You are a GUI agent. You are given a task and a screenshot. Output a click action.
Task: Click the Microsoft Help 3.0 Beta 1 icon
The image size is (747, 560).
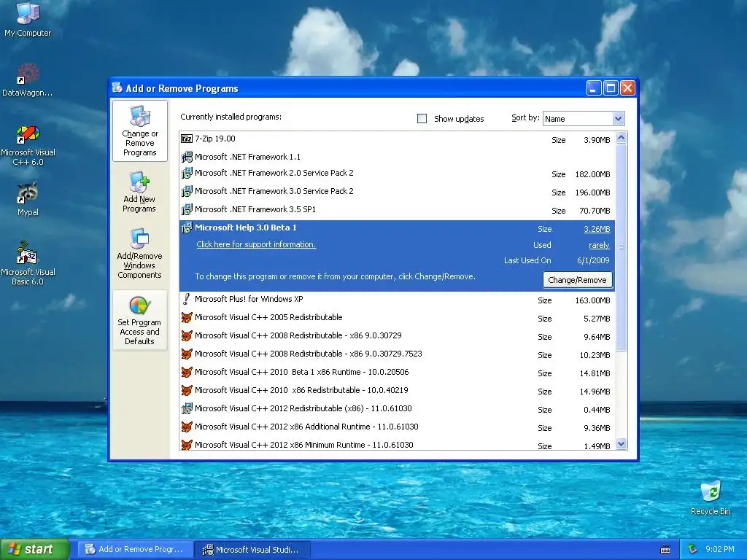coord(187,227)
